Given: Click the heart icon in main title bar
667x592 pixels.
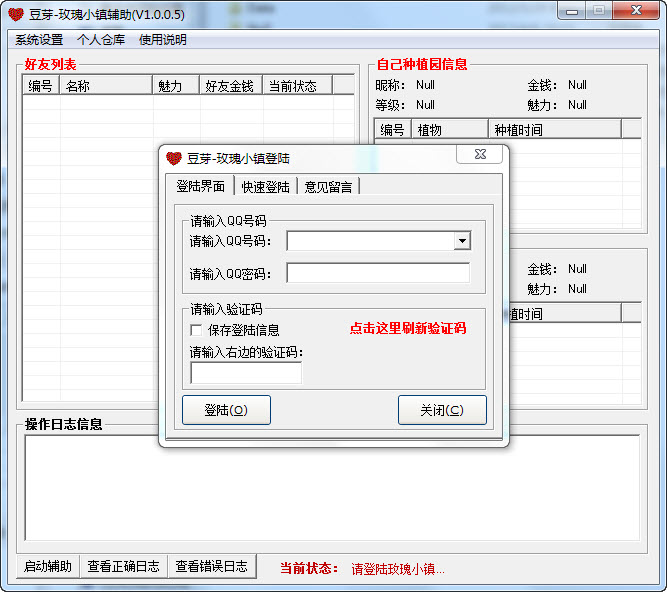Looking at the screenshot, I should (x=16, y=14).
